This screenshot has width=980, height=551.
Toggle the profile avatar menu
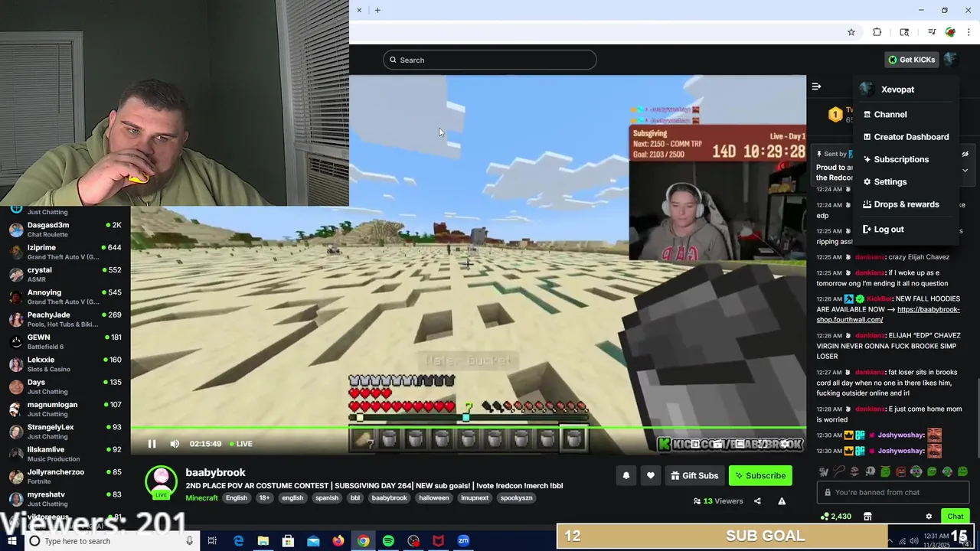(950, 60)
